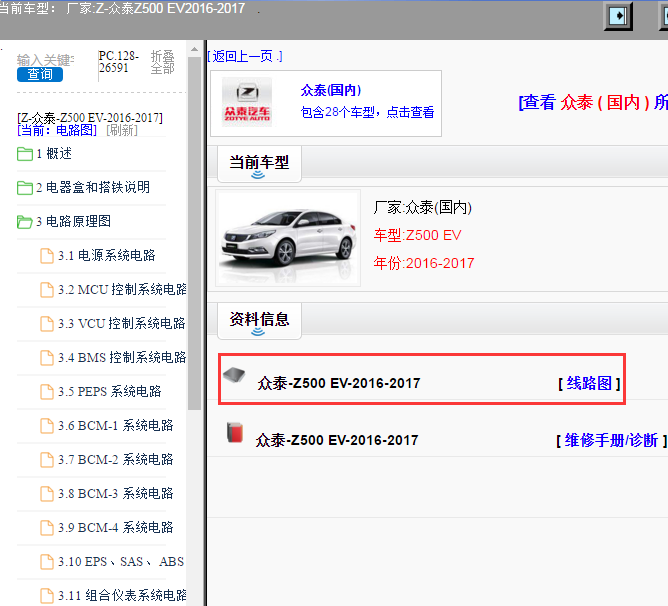Open 3.6 BCM-1 系统电路 document
This screenshot has height=606, width=668.
115,425
